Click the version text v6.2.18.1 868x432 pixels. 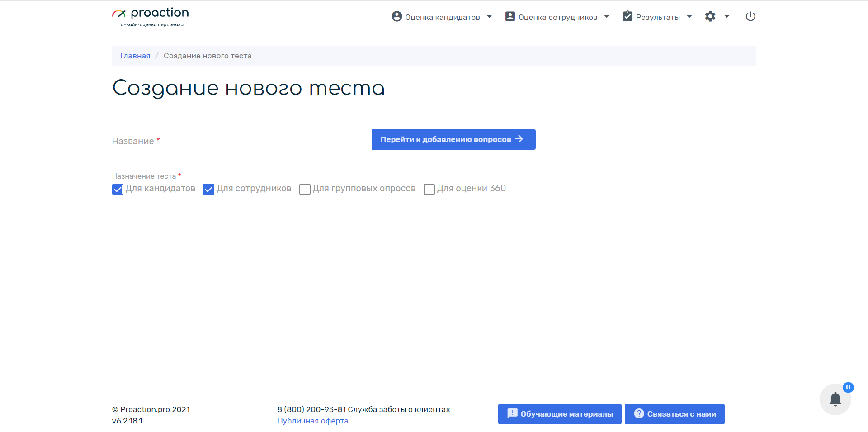coord(127,421)
